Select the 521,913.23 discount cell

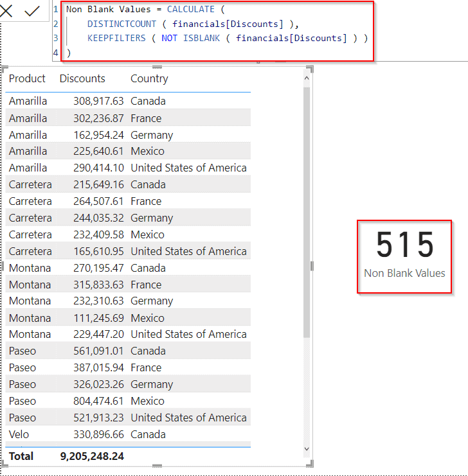[98, 418]
